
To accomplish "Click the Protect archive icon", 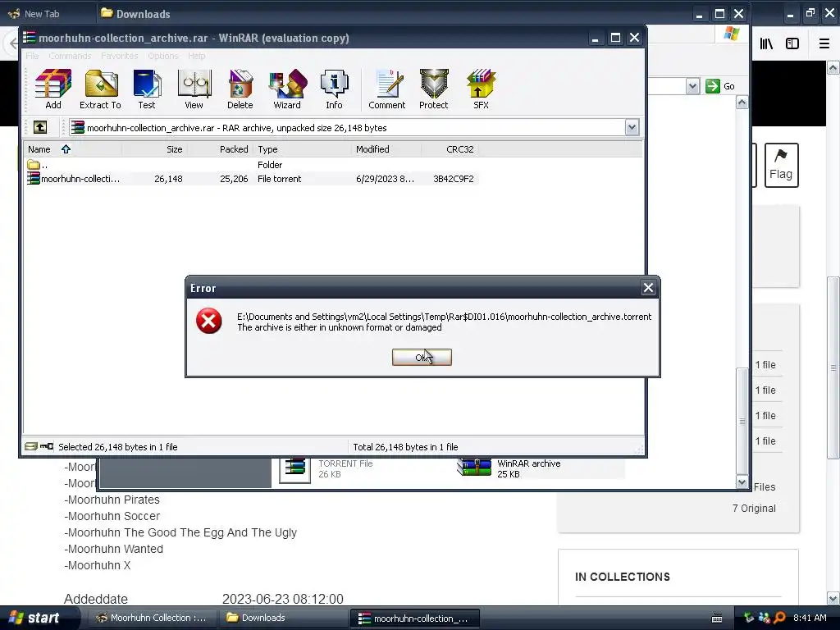I will point(434,89).
